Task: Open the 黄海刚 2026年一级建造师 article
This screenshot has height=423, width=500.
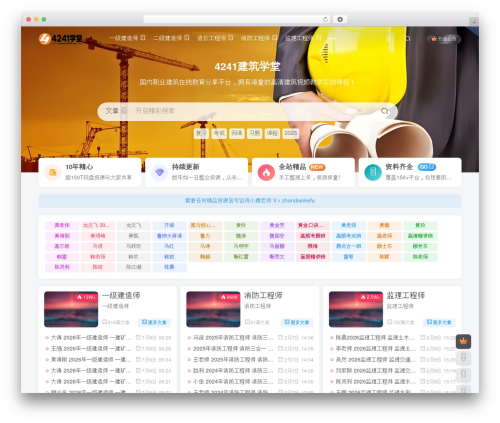Action: point(91,360)
